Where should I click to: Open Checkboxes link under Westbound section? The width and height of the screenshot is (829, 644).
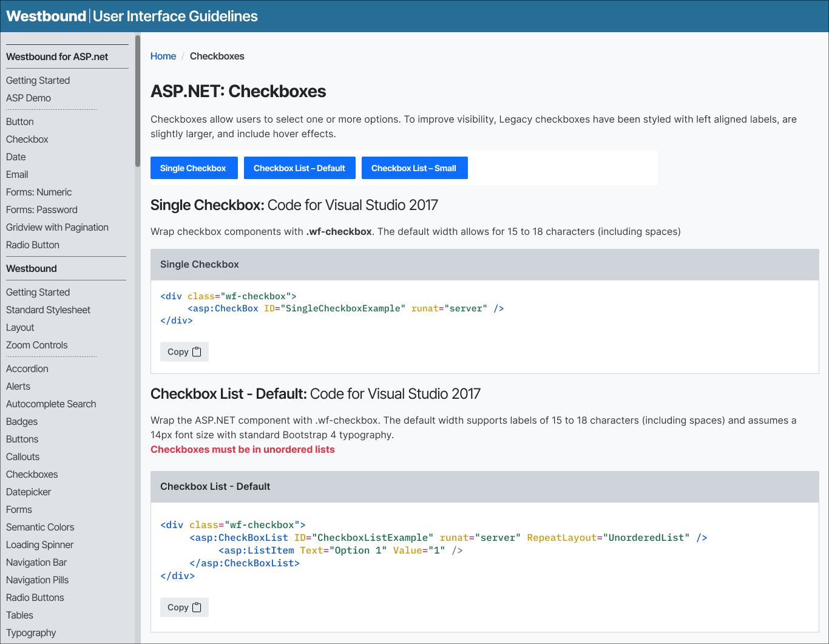click(32, 475)
